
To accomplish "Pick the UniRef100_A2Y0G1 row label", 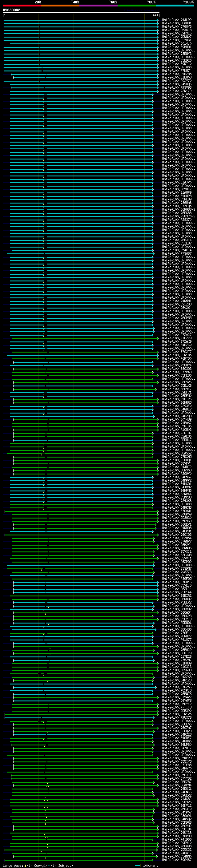I will click(x=176, y=40).
